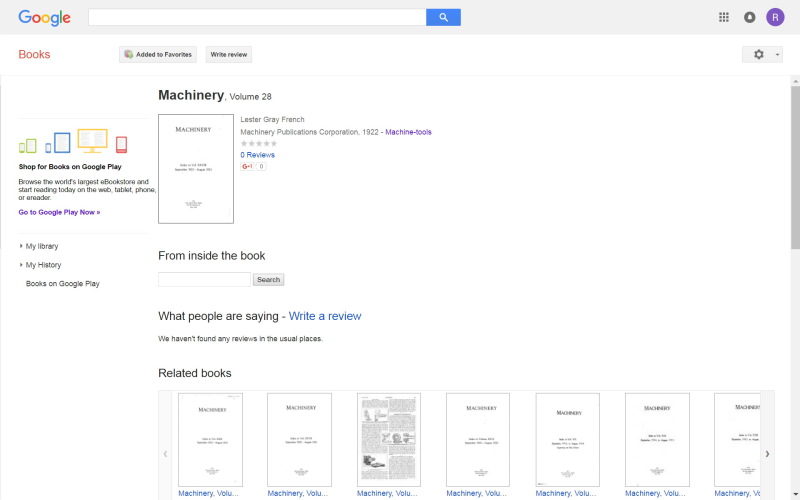Viewport: 800px width, 500px height.
Task: Follow Go to Google Play Now link
Action: pyautogui.click(x=59, y=212)
